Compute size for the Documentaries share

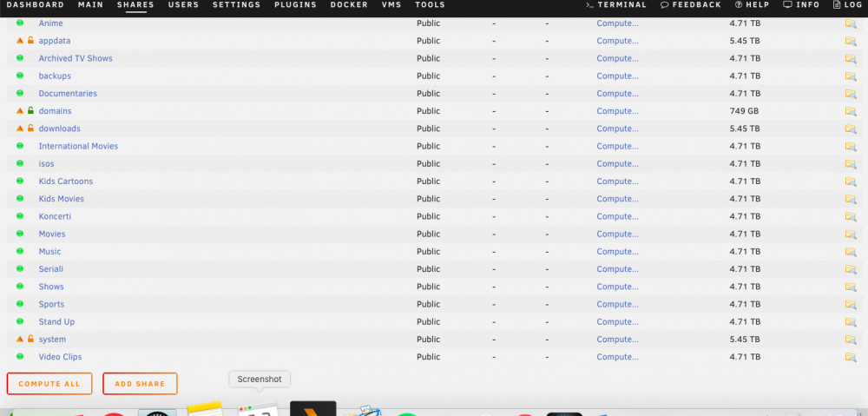(617, 93)
